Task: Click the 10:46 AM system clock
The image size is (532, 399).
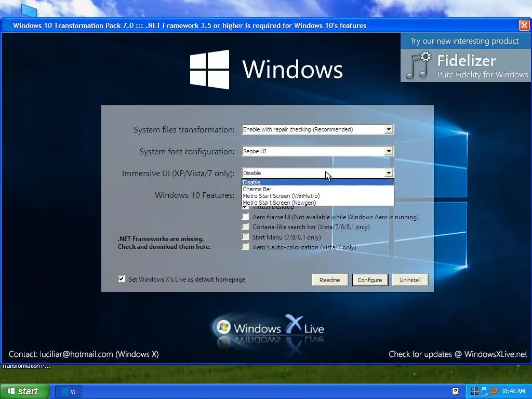Action: [x=513, y=391]
